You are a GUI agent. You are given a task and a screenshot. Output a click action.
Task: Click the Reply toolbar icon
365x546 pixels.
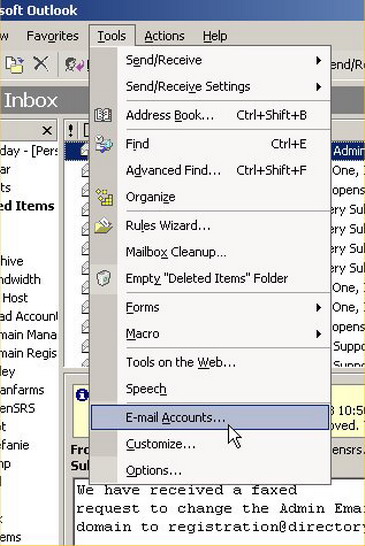click(76, 64)
